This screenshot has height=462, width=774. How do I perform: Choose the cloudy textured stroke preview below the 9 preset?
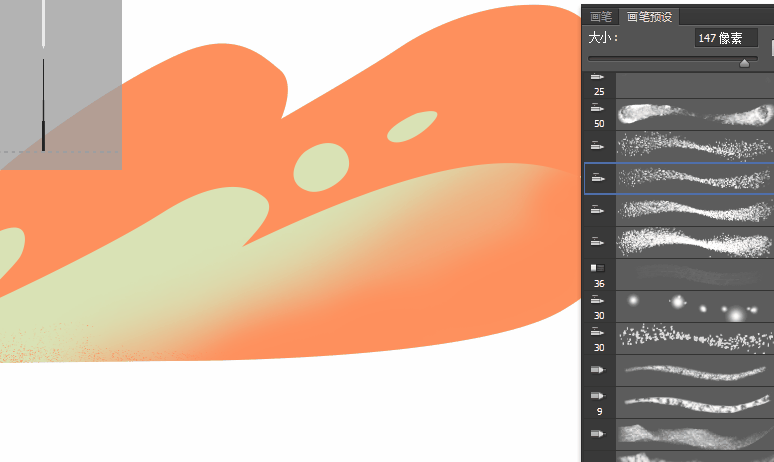point(693,434)
